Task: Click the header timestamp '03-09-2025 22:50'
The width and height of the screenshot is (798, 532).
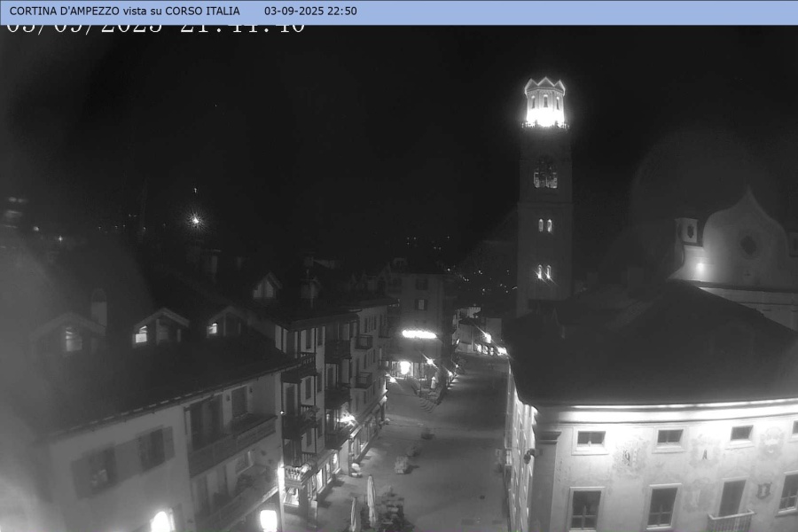Action: 310,11
